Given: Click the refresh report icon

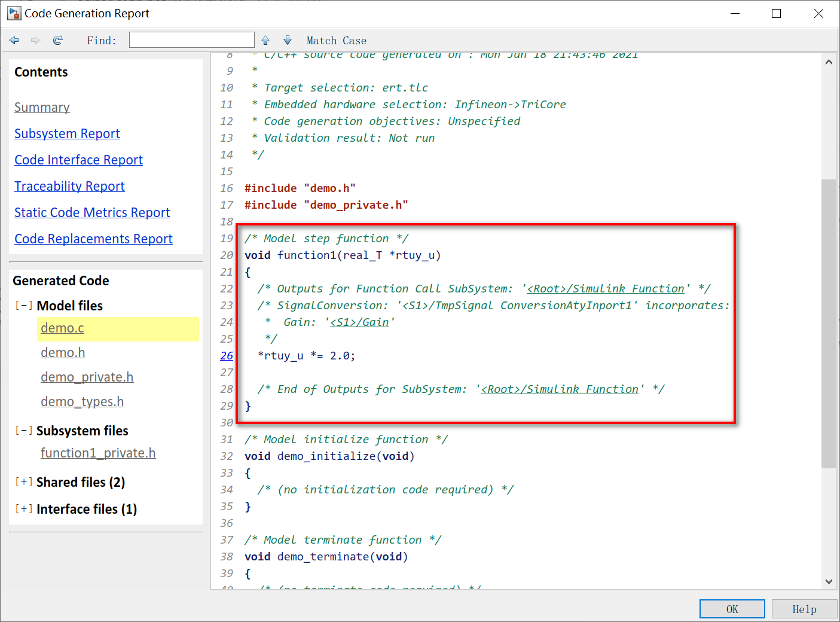Looking at the screenshot, I should [58, 40].
